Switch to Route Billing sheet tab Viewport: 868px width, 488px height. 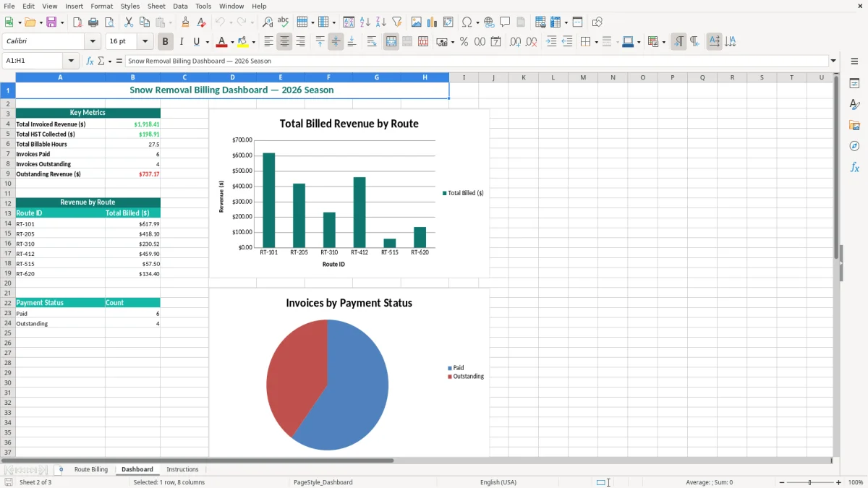pos(91,470)
